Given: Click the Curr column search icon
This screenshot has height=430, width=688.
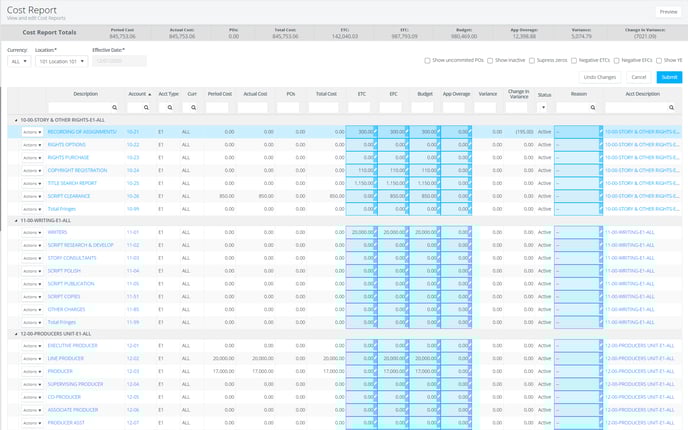Looking at the screenshot, I should 194,108.
